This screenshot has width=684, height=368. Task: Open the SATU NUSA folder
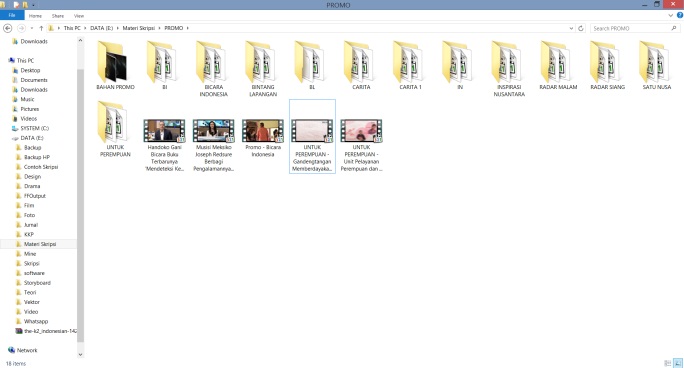click(657, 65)
